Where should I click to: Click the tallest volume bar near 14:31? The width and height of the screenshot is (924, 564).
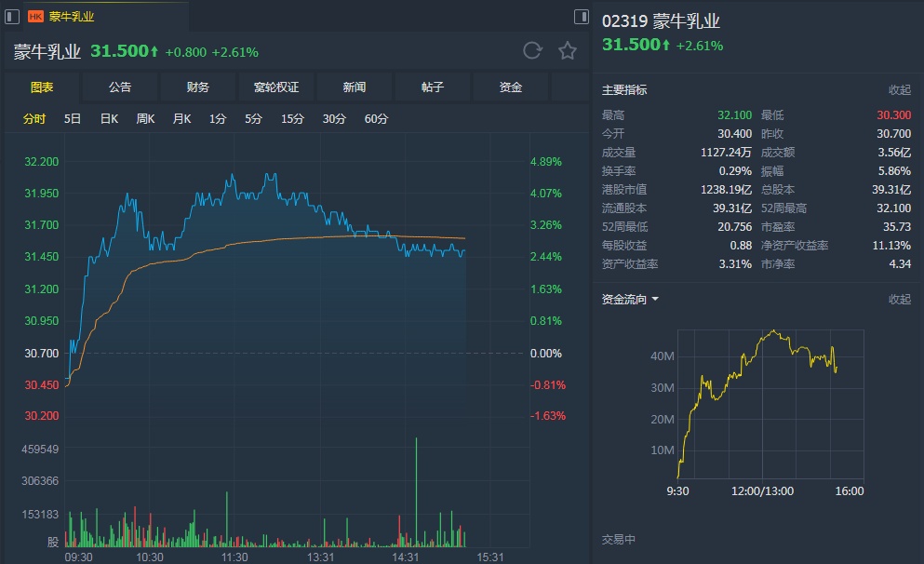pyautogui.click(x=416, y=493)
